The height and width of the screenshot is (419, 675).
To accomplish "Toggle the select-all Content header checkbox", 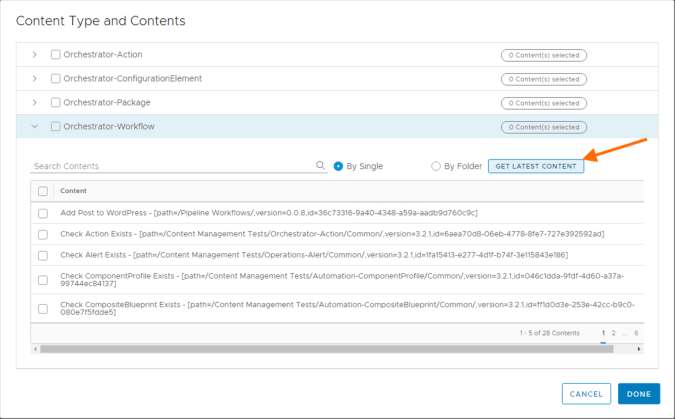I will coord(43,191).
